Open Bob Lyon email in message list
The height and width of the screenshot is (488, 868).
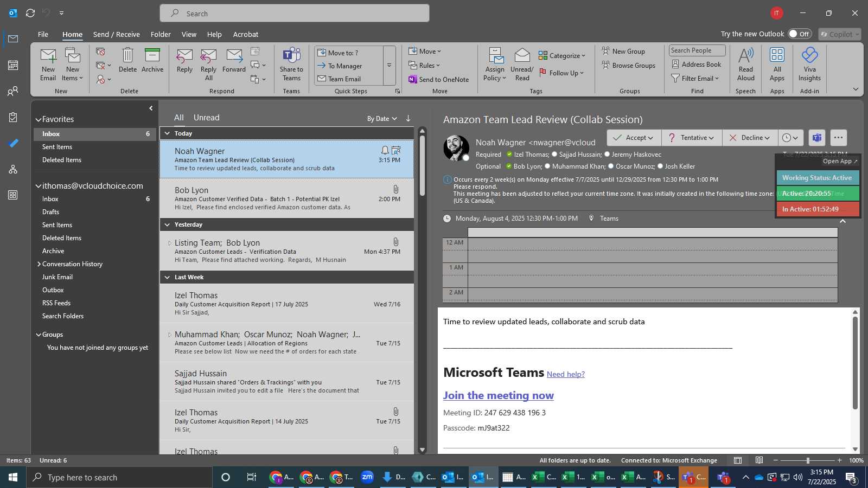[x=287, y=198]
